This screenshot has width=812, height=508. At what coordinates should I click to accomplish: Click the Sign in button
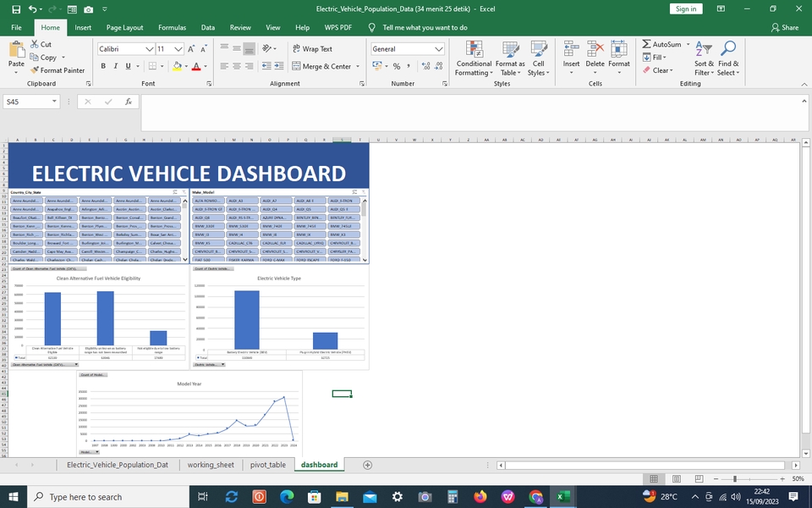(686, 8)
